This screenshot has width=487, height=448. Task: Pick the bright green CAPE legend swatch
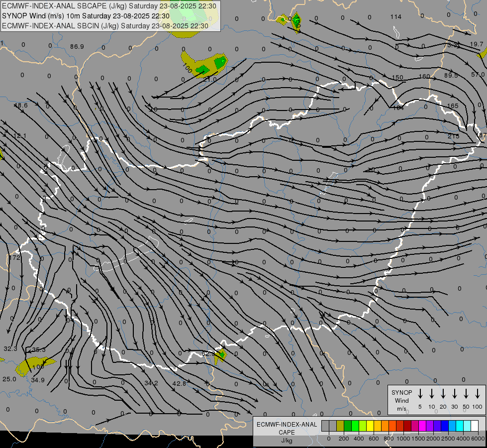pos(355,426)
